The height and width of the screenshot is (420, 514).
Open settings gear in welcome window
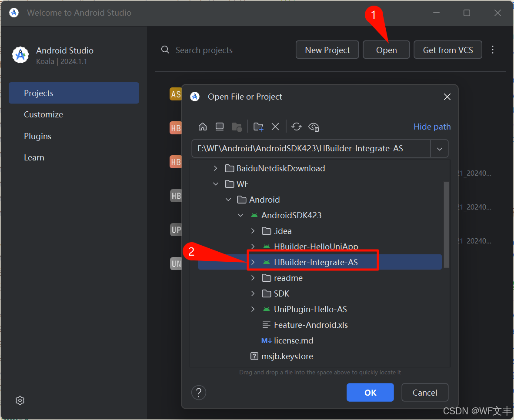20,400
